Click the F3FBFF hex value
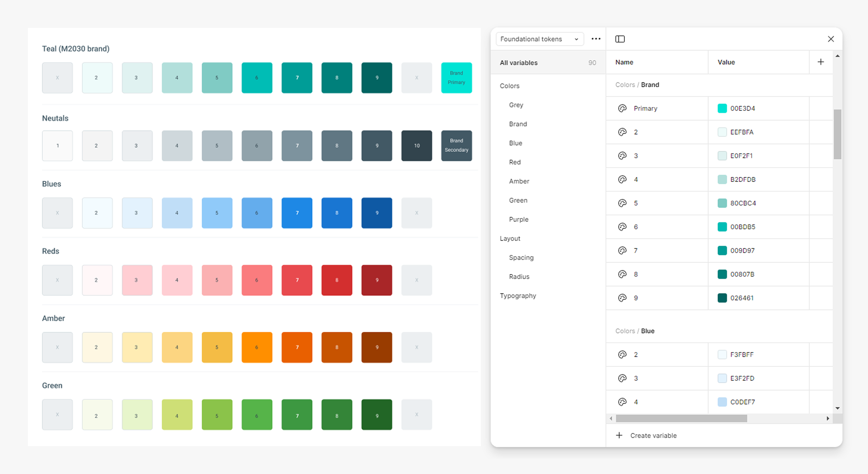868x474 pixels. 742,355
